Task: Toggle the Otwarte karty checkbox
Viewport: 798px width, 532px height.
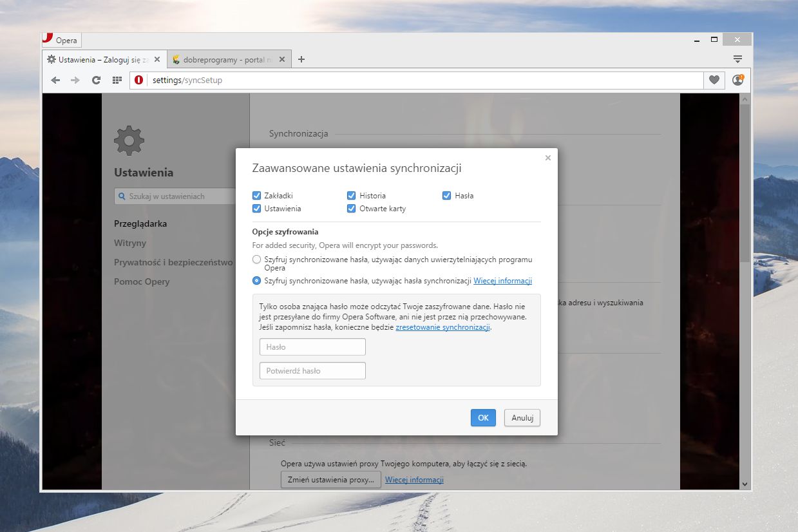Action: [x=352, y=209]
